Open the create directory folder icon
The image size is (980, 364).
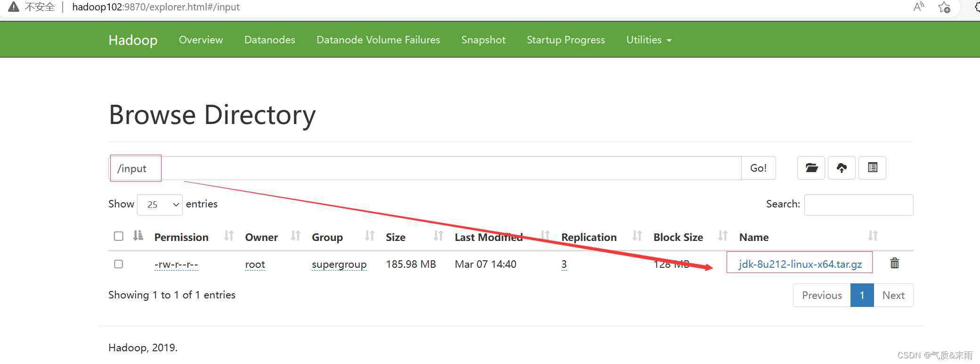click(811, 168)
